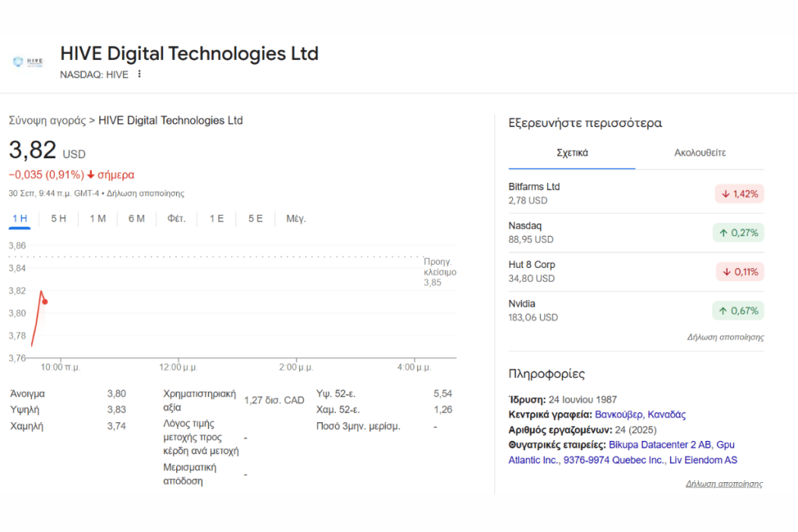Open the Bikupa Datacenter 2 AB link
The height and width of the screenshot is (532, 798).
(659, 445)
